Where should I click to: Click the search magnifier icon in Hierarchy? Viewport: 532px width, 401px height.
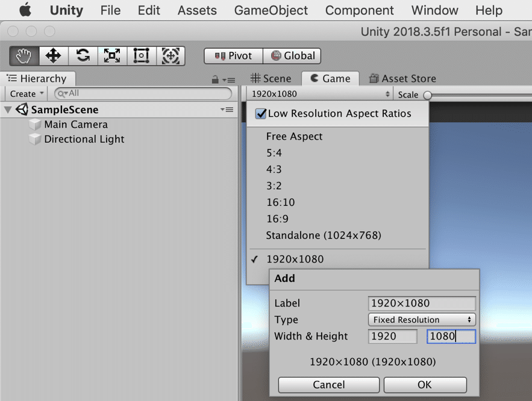(61, 93)
